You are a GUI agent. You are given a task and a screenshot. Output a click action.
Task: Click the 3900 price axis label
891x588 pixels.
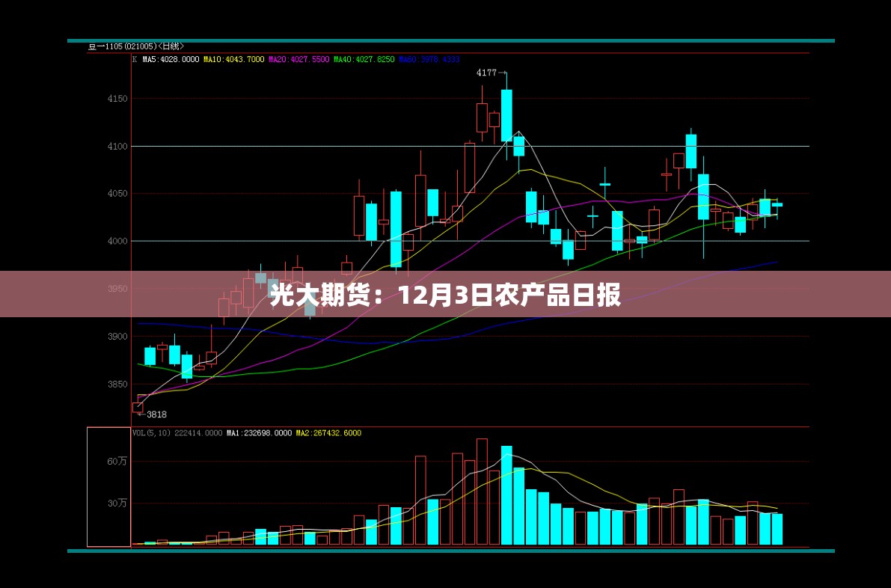[x=117, y=337]
